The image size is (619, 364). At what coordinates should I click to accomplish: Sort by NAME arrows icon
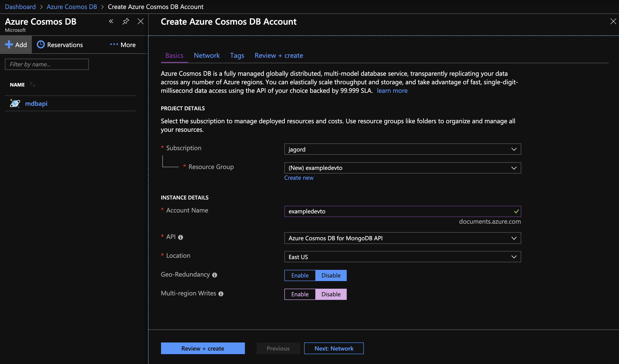click(x=33, y=84)
